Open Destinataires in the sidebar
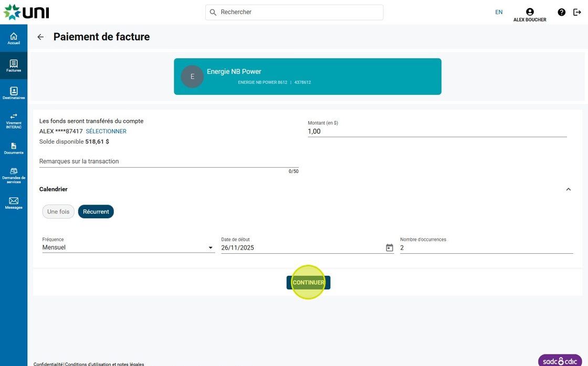Image resolution: width=588 pixels, height=366 pixels. (x=14, y=93)
